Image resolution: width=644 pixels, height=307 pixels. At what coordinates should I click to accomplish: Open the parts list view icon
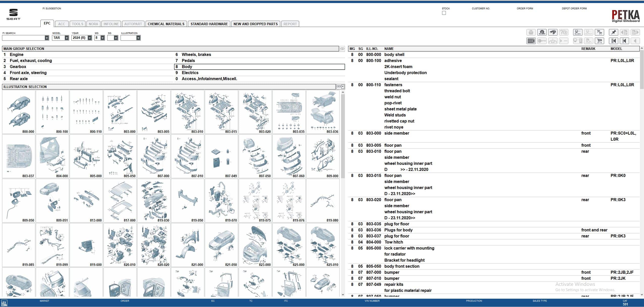(531, 41)
